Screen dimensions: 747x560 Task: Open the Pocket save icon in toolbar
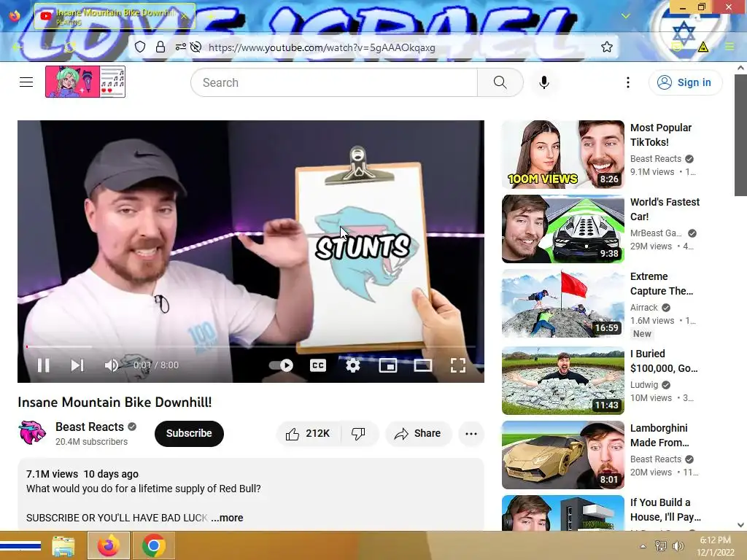(x=676, y=47)
